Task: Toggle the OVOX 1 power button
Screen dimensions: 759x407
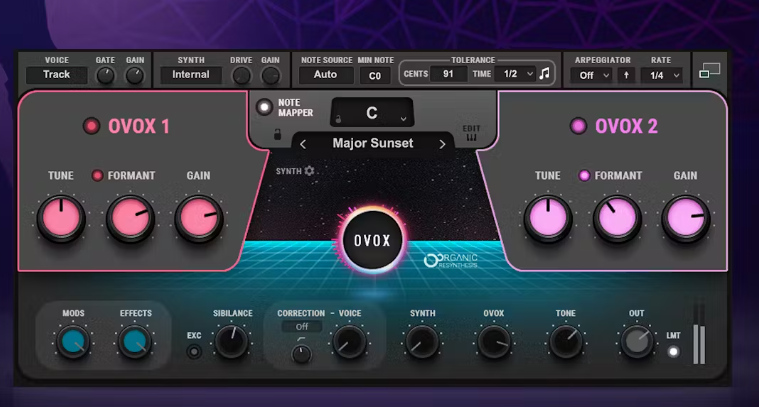Action: tap(91, 126)
